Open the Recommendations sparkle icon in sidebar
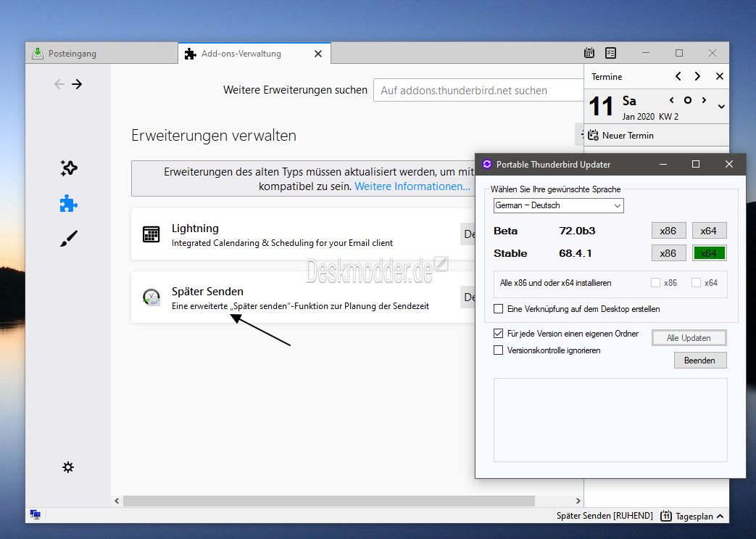 pos(68,168)
